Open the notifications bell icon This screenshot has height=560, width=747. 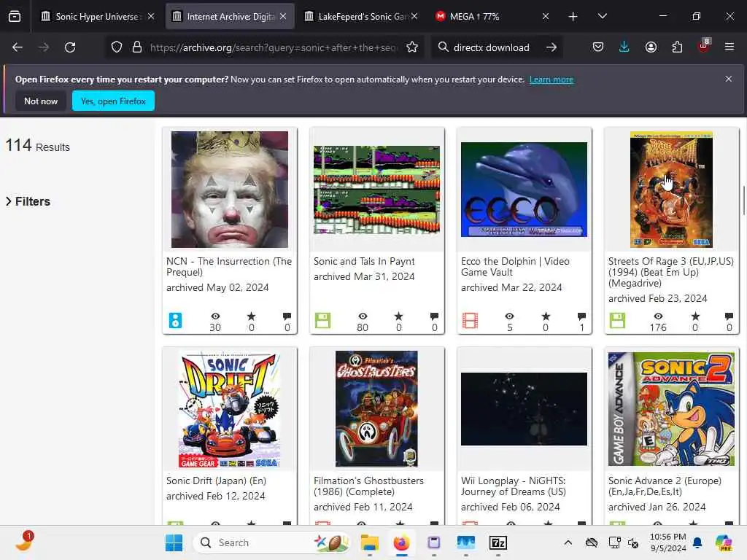click(x=697, y=542)
